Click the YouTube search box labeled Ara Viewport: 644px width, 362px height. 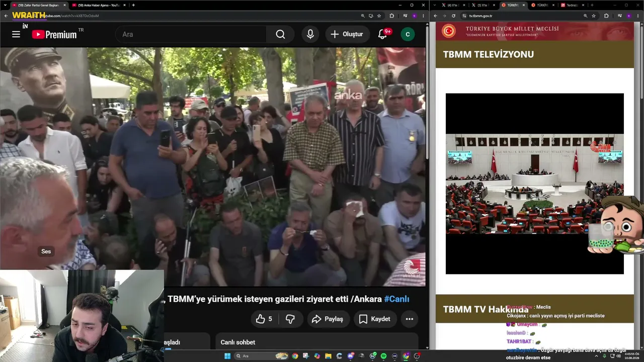pyautogui.click(x=191, y=34)
